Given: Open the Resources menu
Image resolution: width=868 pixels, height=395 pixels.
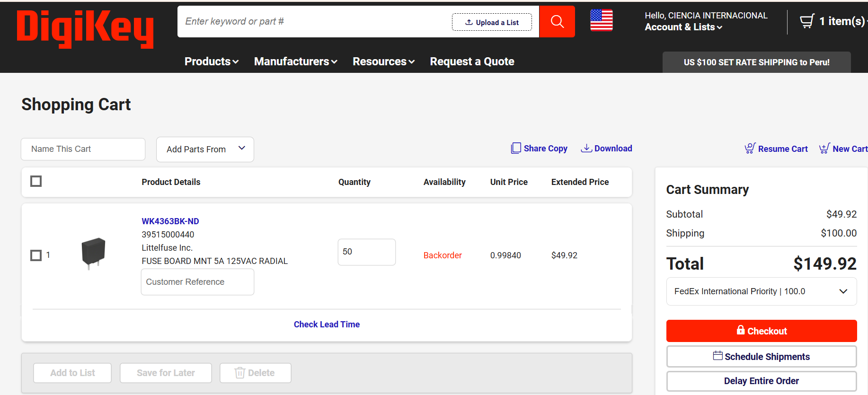Looking at the screenshot, I should [x=384, y=61].
